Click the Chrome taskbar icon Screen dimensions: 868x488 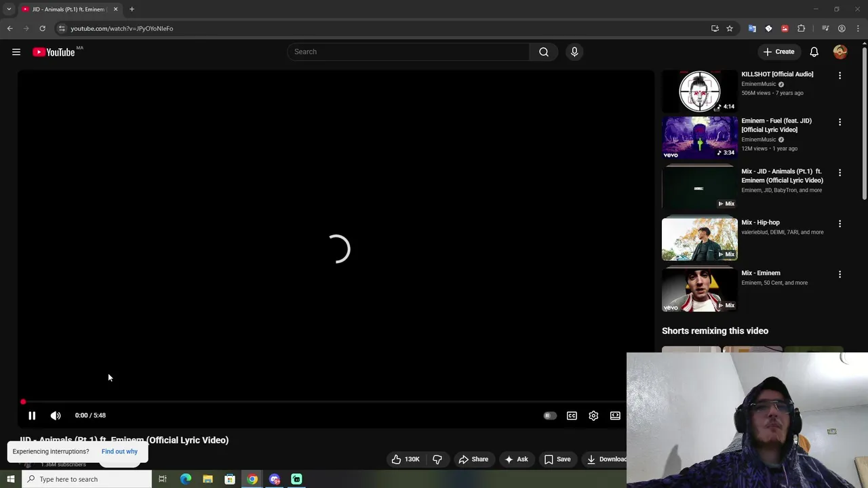(x=252, y=479)
